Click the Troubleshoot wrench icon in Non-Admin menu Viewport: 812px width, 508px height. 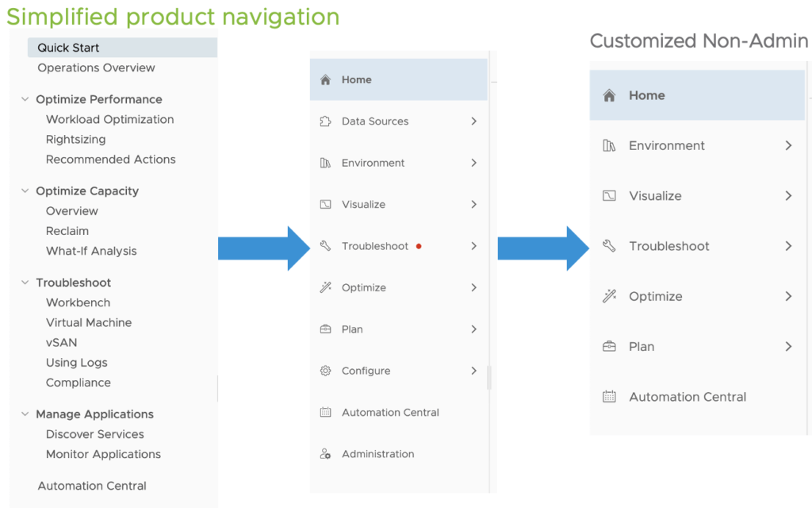pos(609,246)
